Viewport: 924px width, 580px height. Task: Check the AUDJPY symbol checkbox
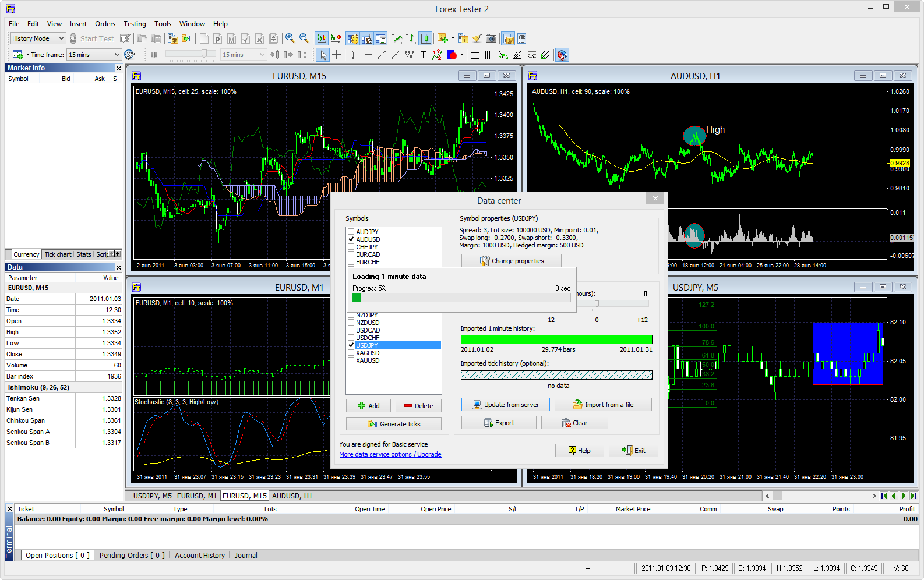351,232
